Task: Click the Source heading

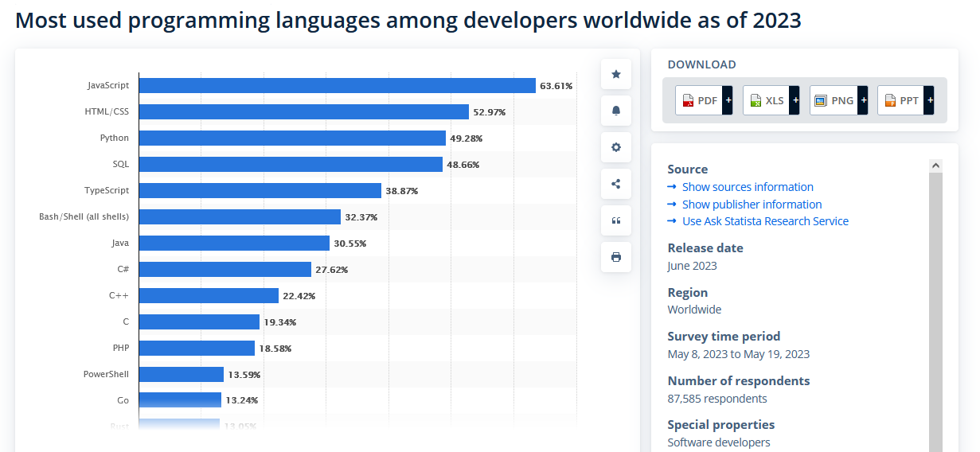Action: click(688, 169)
